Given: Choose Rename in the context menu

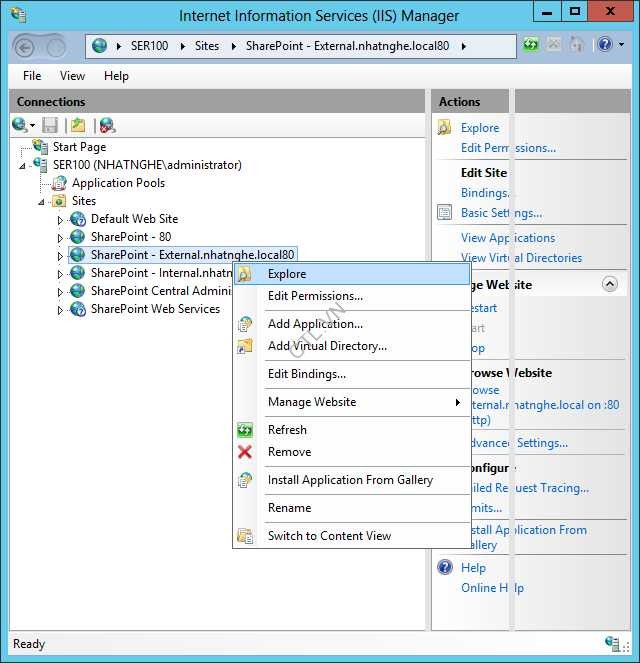Looking at the screenshot, I should 352,508.
